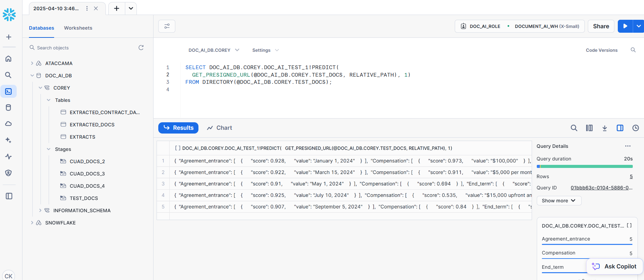Close the 2025-04-10 worksheet tab
Image resolution: width=644 pixels, height=280 pixels.
(x=96, y=9)
